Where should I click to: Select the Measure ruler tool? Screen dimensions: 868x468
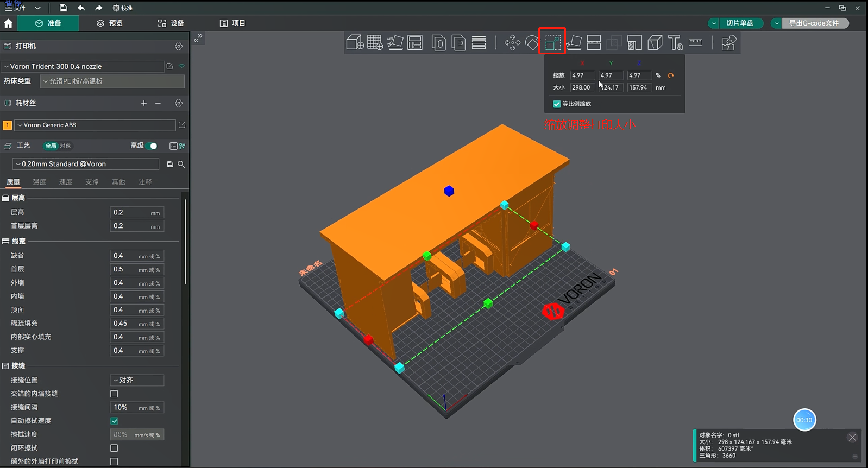(695, 42)
